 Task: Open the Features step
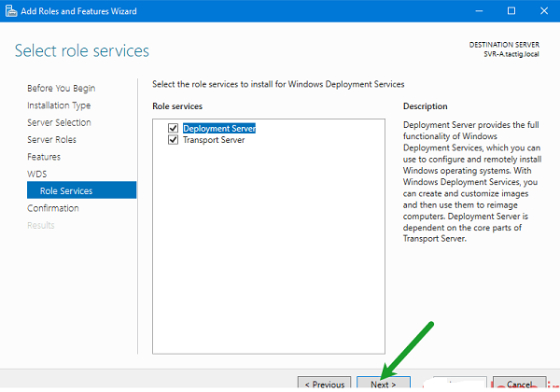point(44,157)
